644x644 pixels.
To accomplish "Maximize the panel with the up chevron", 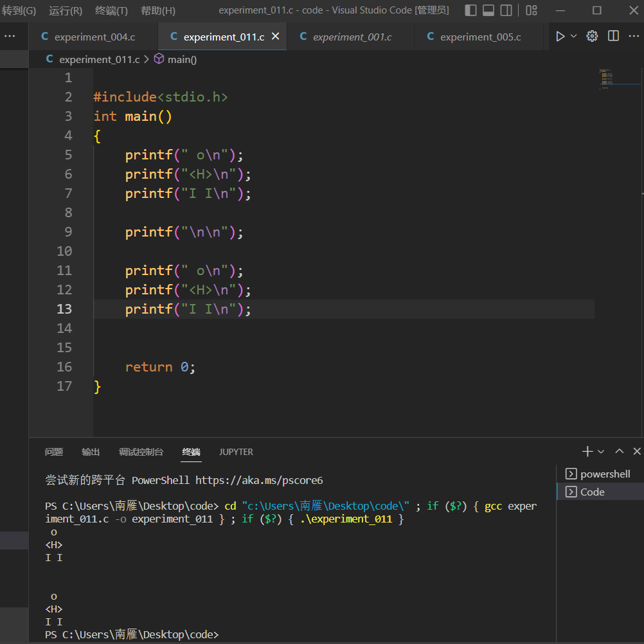I will pyautogui.click(x=620, y=452).
